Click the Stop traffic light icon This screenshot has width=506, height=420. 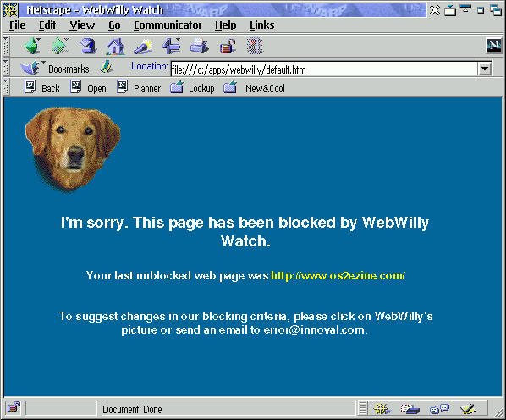pos(255,46)
